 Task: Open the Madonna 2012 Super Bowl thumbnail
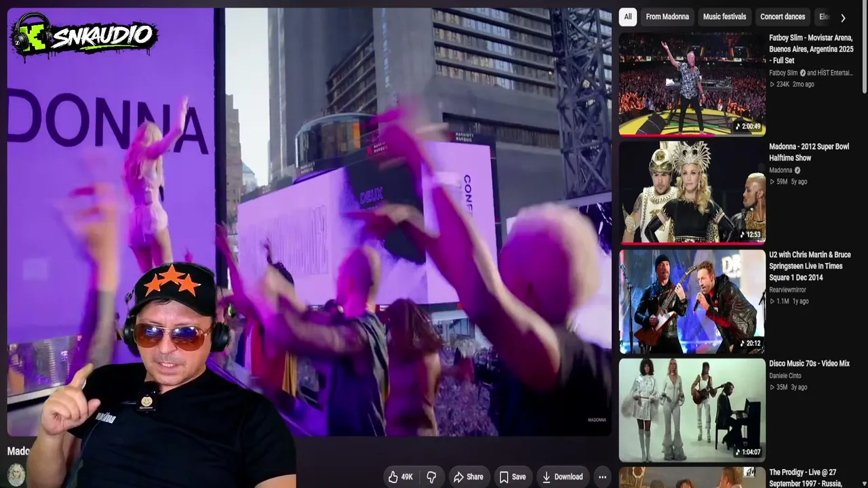point(692,192)
